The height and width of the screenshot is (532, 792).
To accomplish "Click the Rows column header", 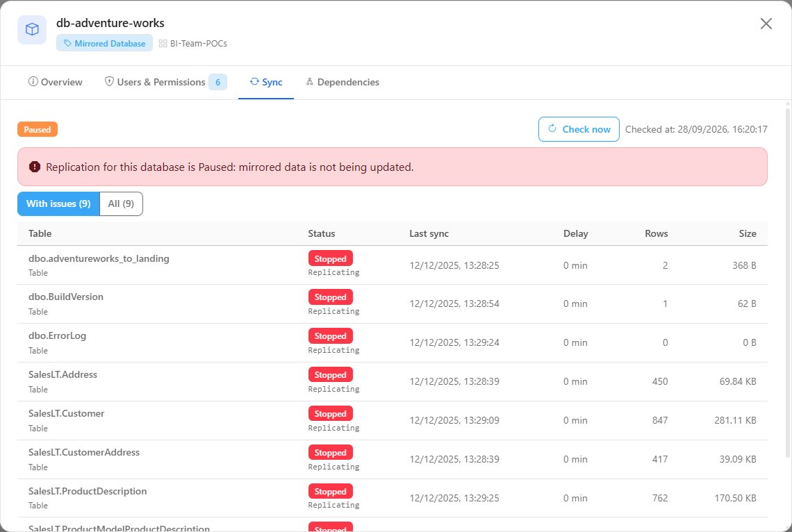I will (x=656, y=233).
